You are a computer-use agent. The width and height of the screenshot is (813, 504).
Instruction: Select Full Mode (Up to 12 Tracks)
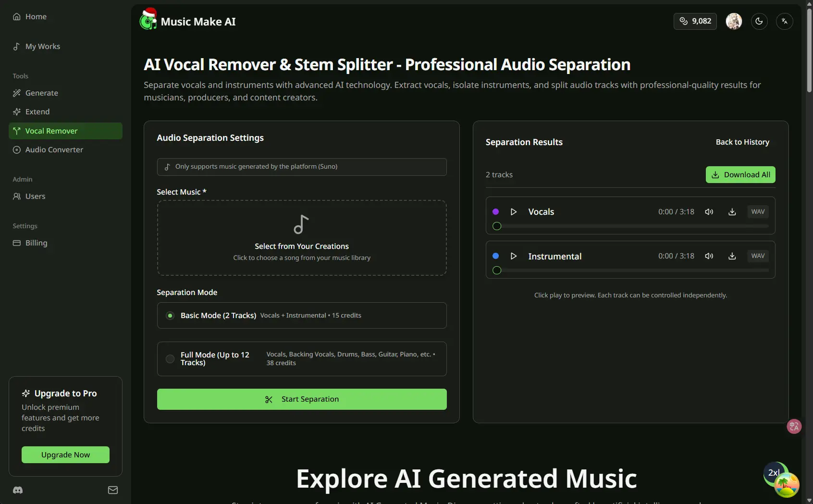pos(170,359)
